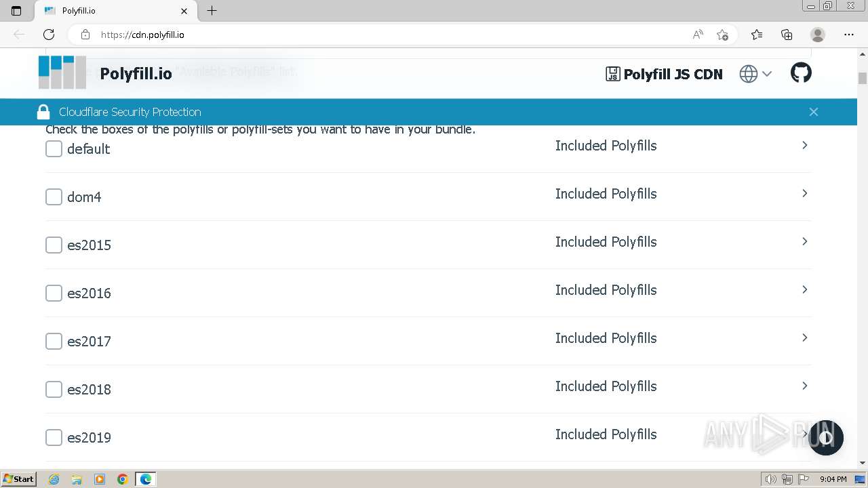Check the default polyfill set checkbox

pos(54,148)
